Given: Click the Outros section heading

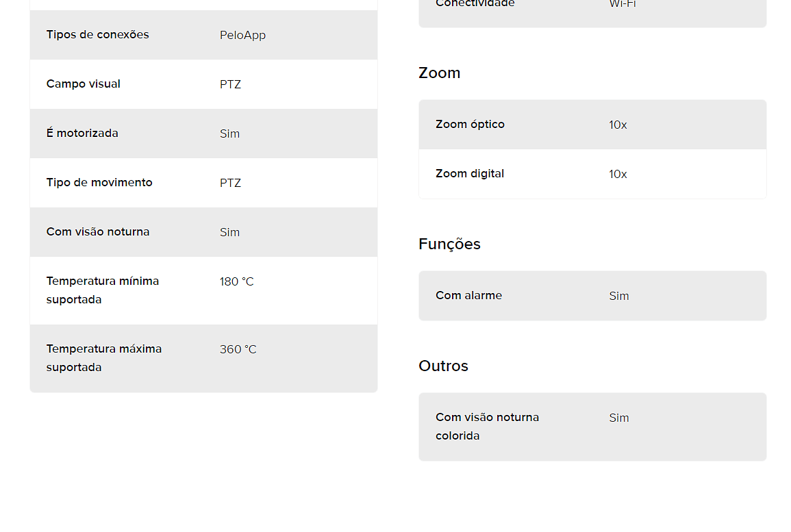Looking at the screenshot, I should (x=443, y=366).
